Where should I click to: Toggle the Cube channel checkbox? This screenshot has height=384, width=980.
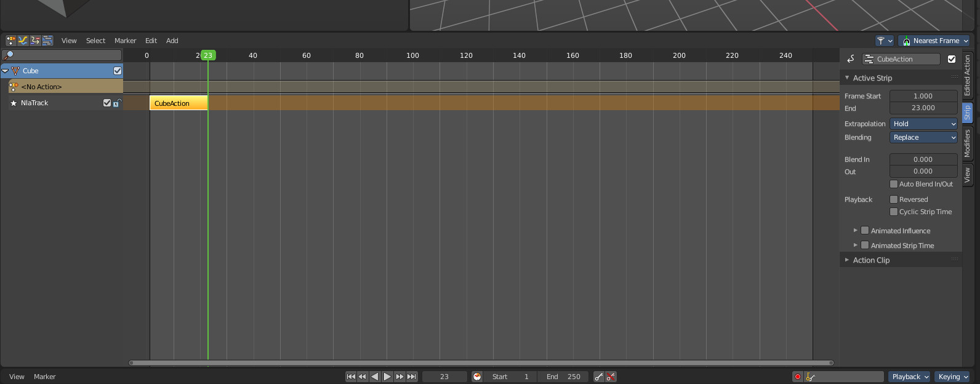pos(118,71)
